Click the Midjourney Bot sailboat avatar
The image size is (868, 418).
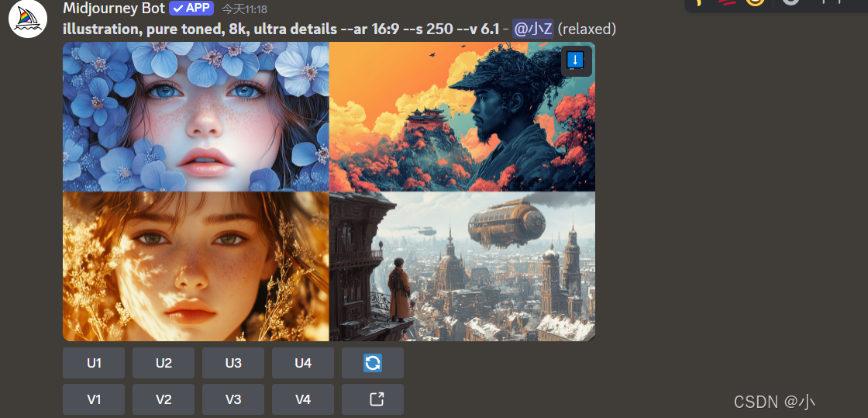pos(28,19)
